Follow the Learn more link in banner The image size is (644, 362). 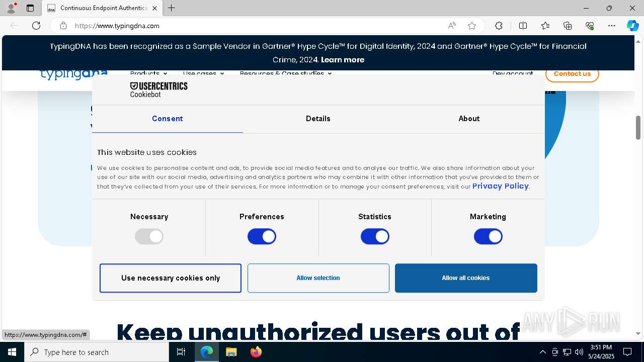343,60
